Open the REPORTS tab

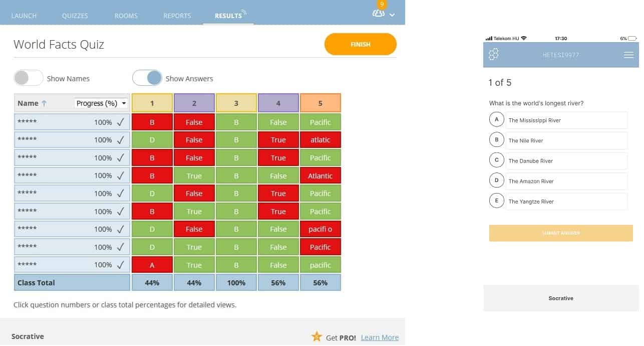point(177,16)
